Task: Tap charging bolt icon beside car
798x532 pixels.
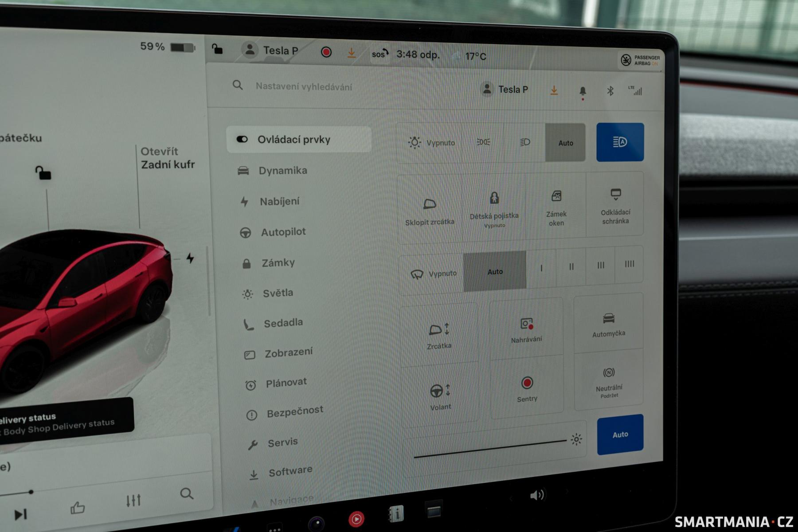Action: [190, 258]
